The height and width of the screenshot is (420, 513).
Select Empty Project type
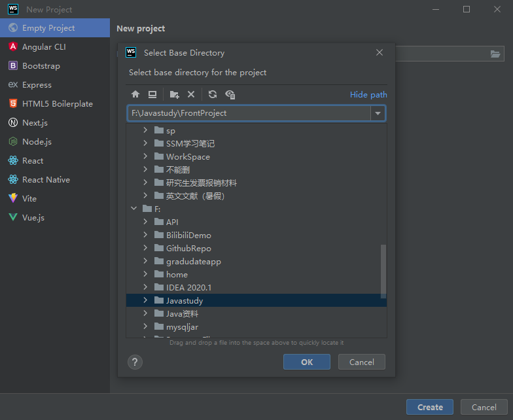[55, 27]
